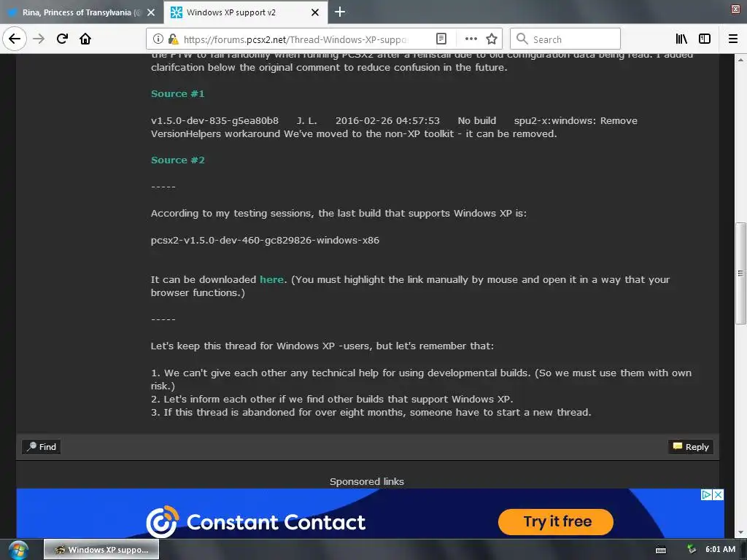This screenshot has width=747, height=560.
Task: Open the page actions three-dot menu
Action: [471, 39]
